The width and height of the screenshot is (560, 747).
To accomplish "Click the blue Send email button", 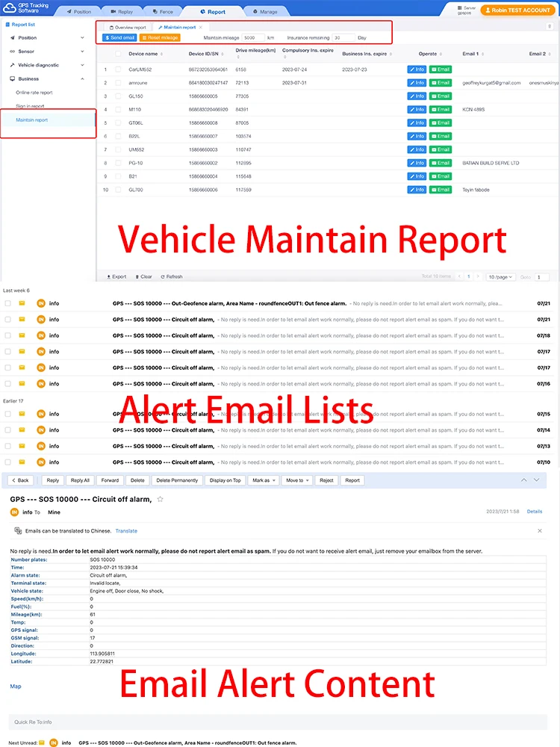I will point(119,37).
